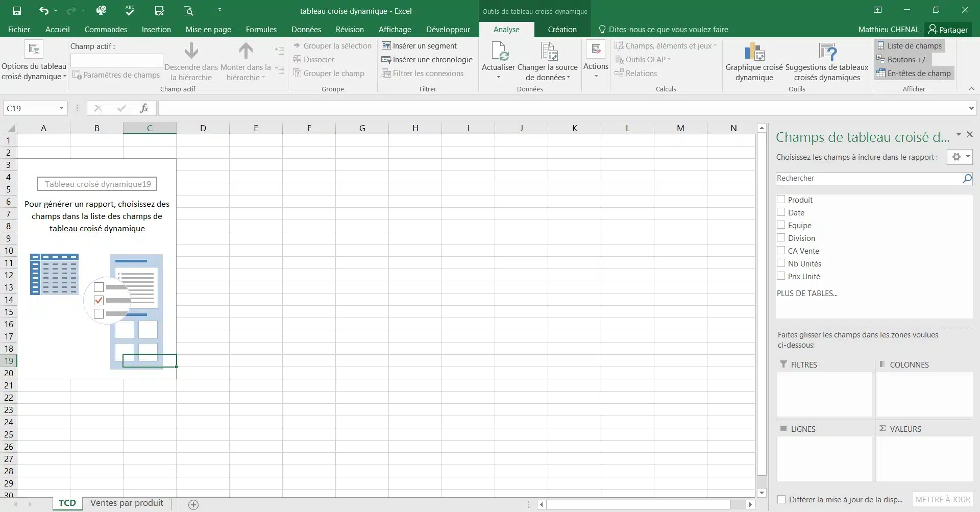Switch to the Création tab

[562, 30]
